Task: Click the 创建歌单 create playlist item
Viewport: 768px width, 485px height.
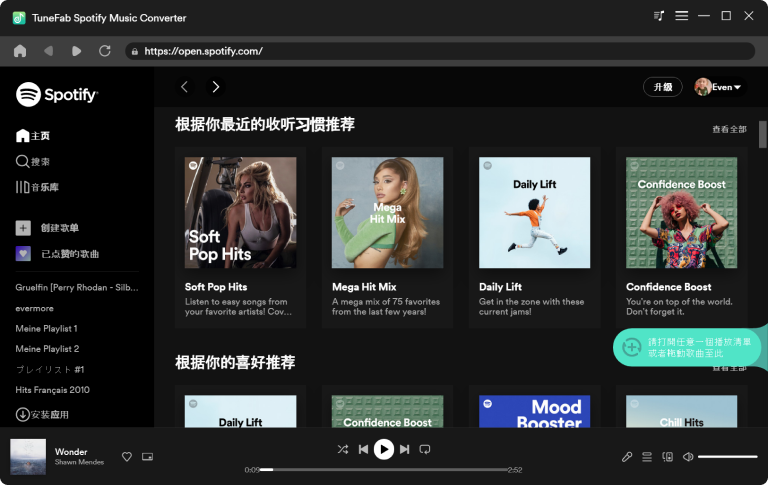Action: pos(48,228)
